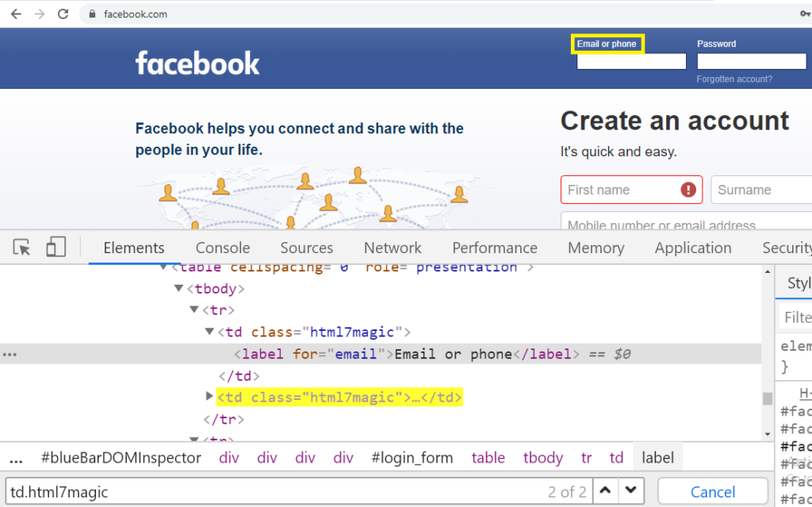
Task: Click the red error icon in First name
Action: [688, 190]
